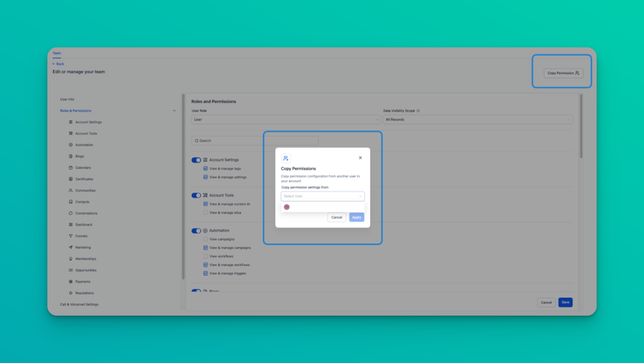Uncheck View & manage settings
The image size is (644, 363).
pos(205,177)
